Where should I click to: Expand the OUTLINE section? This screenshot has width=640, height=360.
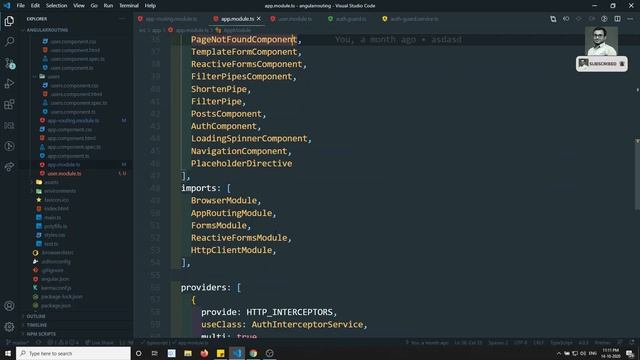tap(36, 316)
